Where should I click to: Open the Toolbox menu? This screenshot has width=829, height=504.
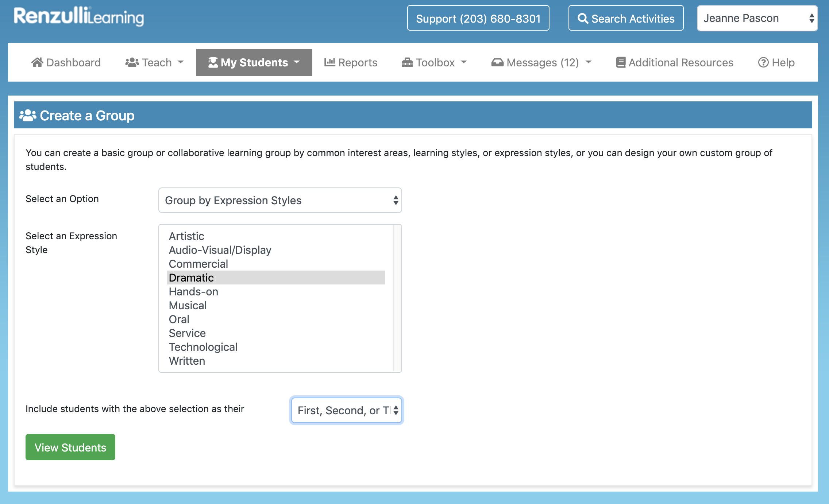[434, 62]
